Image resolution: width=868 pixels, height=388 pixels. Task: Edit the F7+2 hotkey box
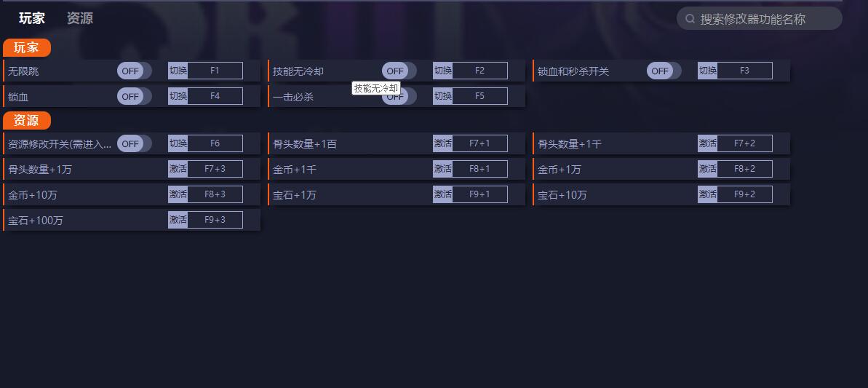(x=744, y=143)
